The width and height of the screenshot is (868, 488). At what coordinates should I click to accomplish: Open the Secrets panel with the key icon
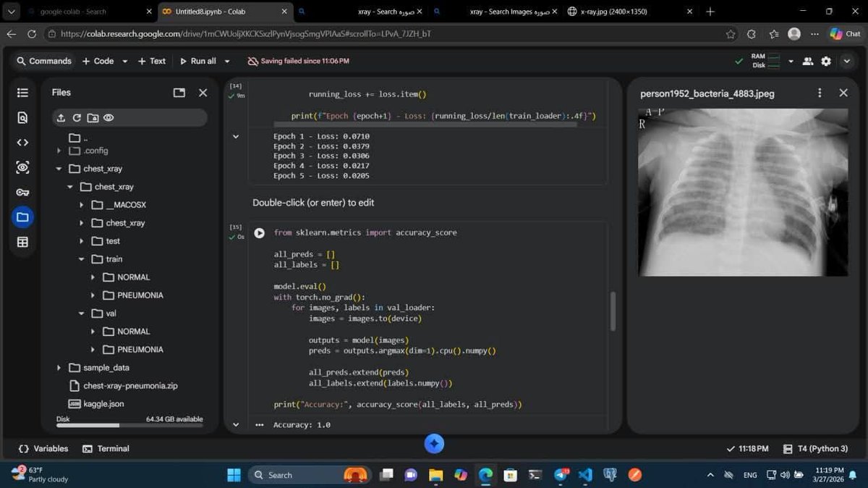click(x=22, y=191)
